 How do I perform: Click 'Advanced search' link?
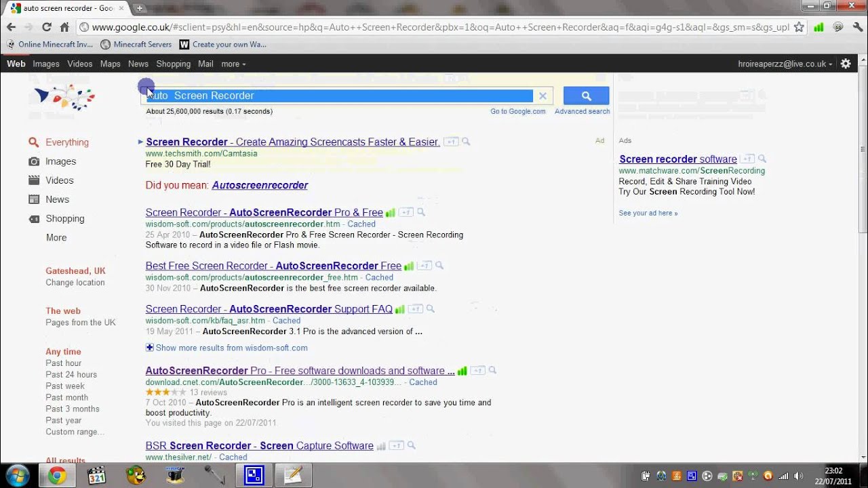(x=582, y=111)
